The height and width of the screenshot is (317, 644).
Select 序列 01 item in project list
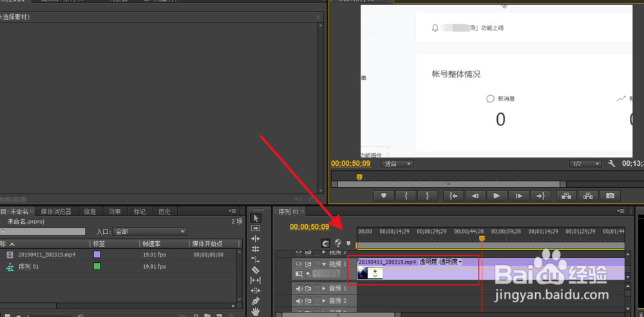28,267
